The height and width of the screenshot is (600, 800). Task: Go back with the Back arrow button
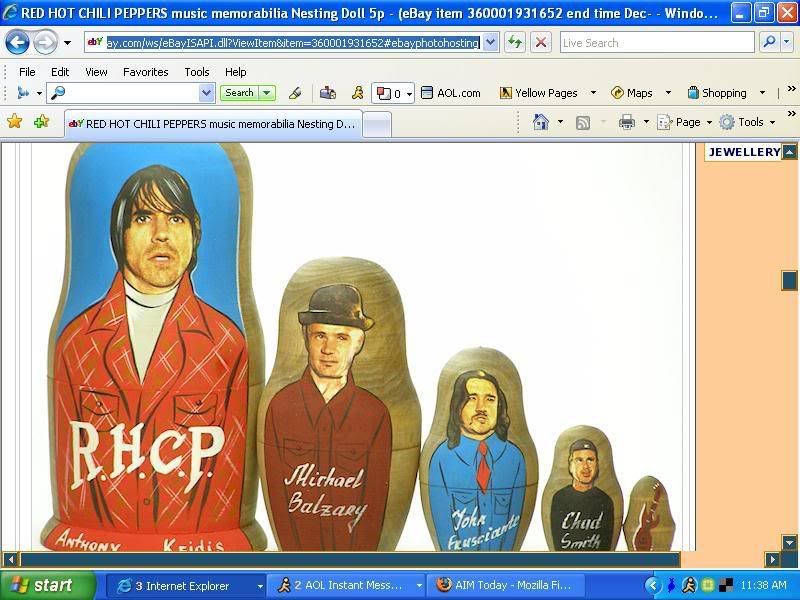pyautogui.click(x=17, y=42)
